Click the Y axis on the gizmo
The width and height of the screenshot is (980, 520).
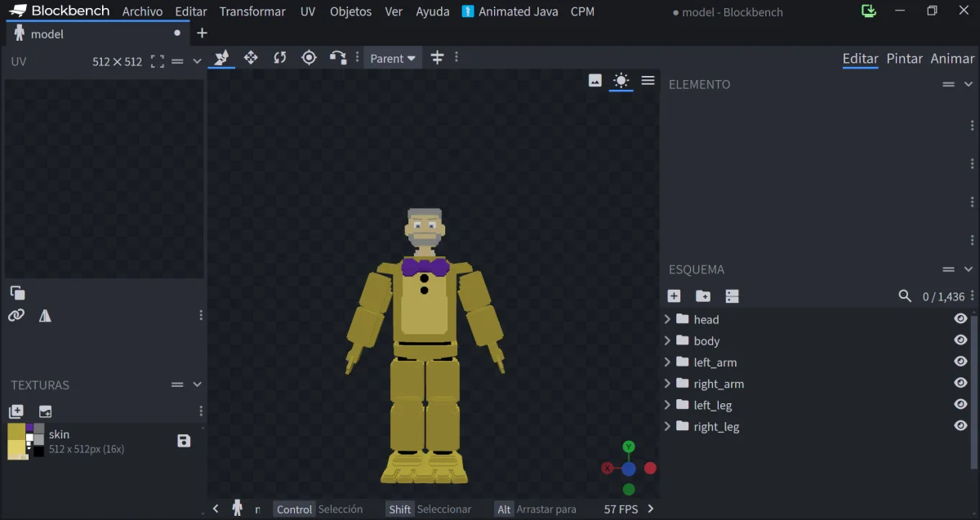pos(629,447)
